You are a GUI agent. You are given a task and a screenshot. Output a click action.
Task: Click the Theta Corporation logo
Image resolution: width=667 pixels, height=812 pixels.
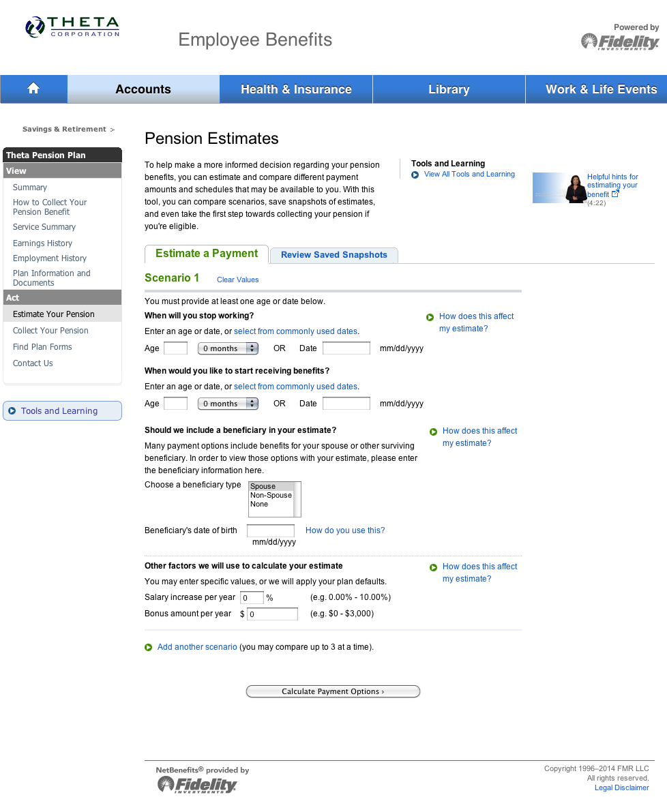[72, 27]
